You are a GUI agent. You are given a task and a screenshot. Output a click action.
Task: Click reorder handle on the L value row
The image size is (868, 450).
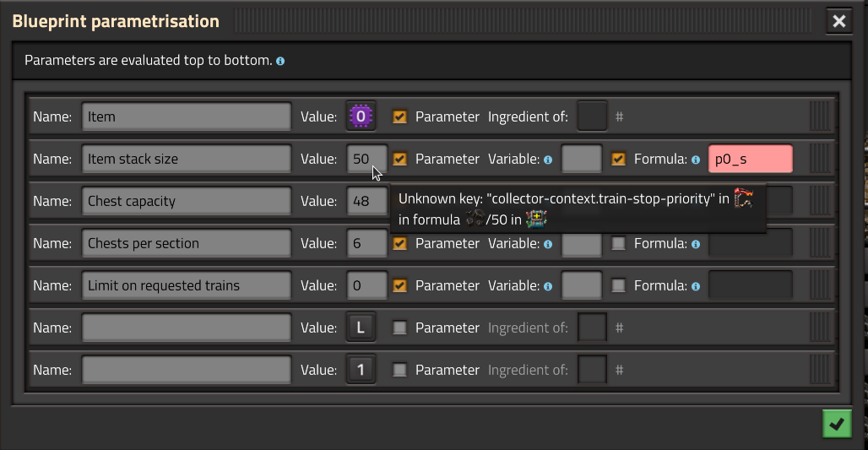(x=820, y=328)
